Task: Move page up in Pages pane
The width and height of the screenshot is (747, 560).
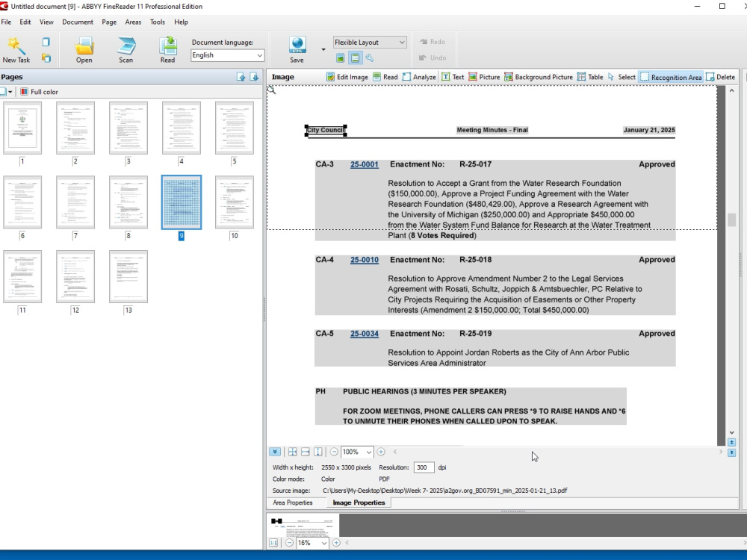Action: (241, 77)
